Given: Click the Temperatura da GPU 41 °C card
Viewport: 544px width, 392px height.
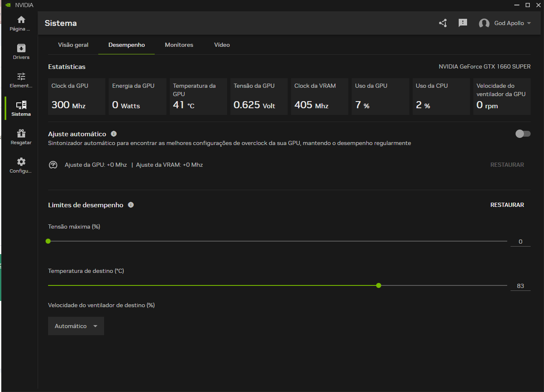Looking at the screenshot, I should [x=198, y=97].
